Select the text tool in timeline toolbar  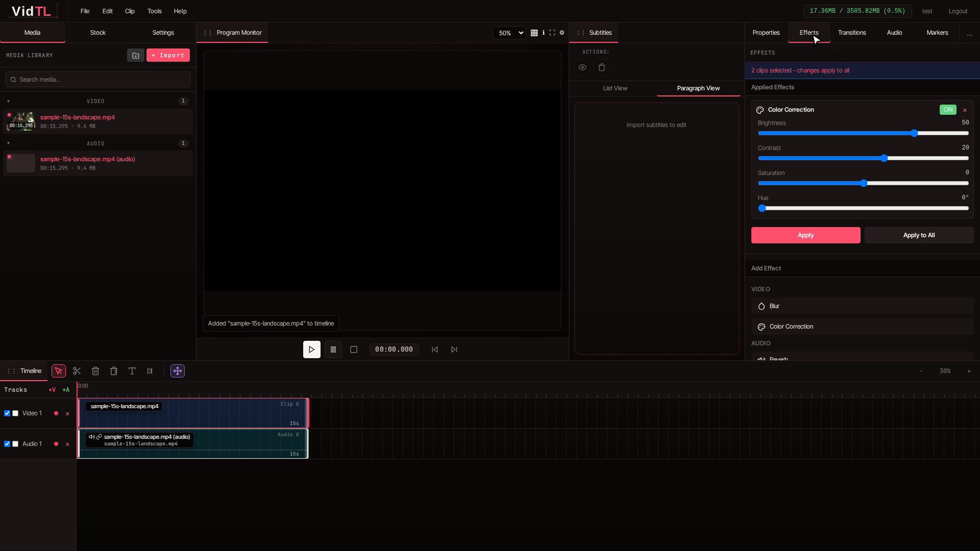(132, 371)
